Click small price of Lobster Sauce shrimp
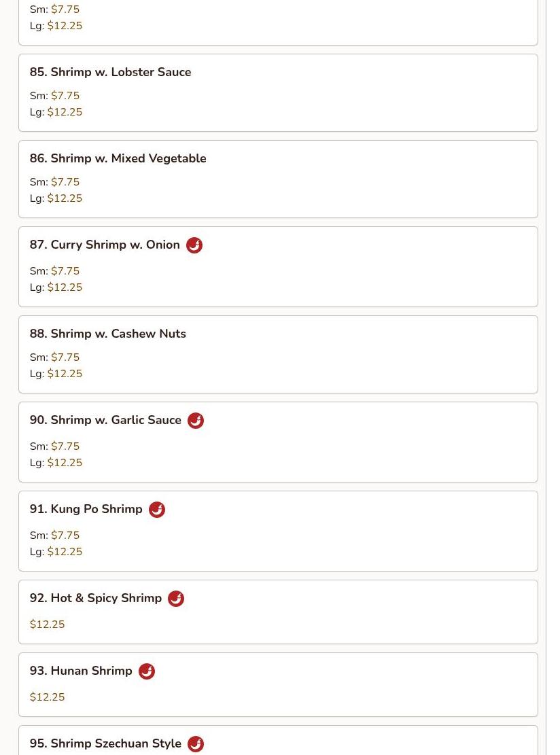Screen dimensions: 560x755 point(65,96)
